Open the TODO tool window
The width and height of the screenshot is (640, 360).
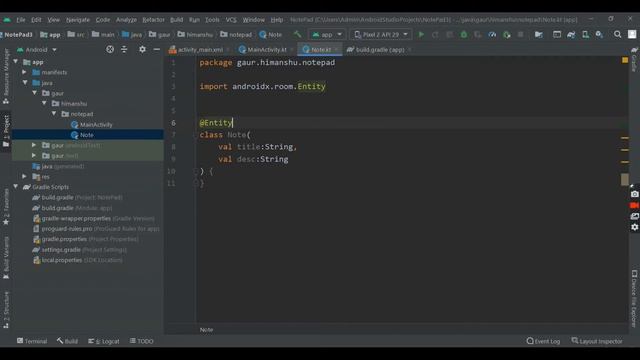click(x=141, y=341)
